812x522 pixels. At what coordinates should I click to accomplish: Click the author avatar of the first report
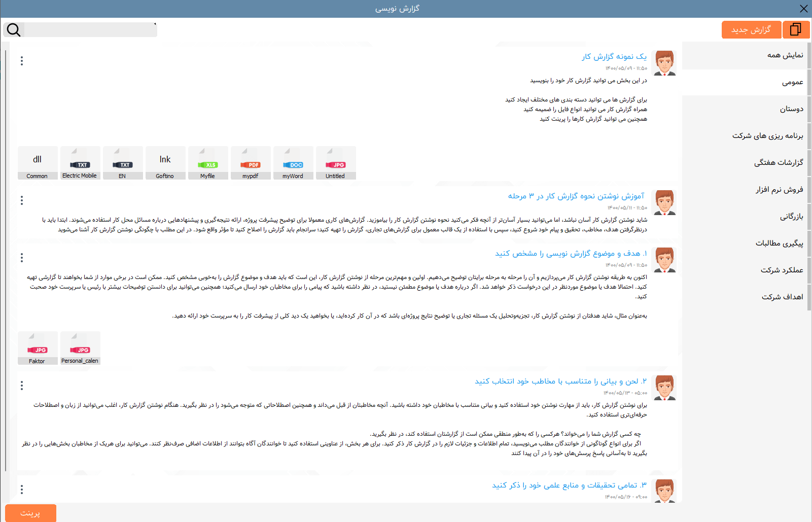[x=664, y=63]
